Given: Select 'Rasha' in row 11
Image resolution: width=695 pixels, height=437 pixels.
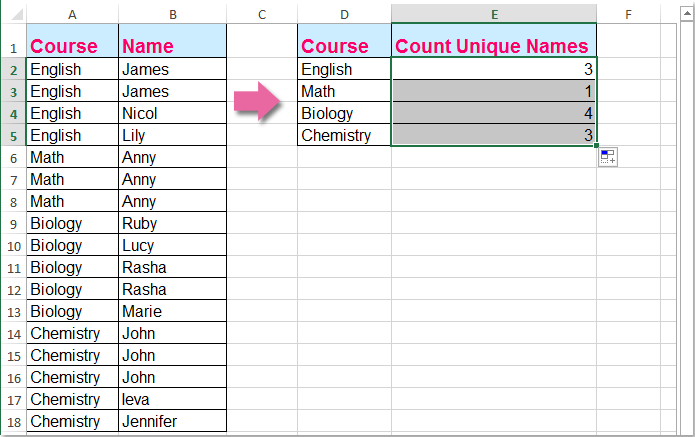Looking at the screenshot, I should pos(172,267).
